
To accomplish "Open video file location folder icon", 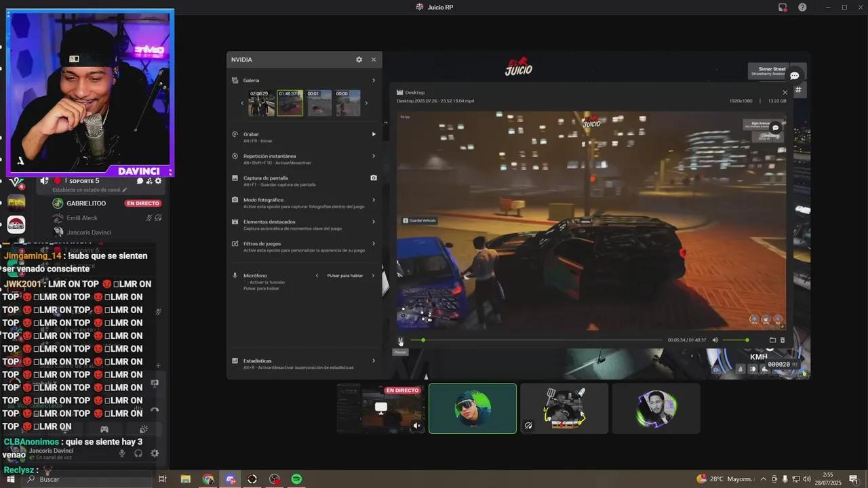I will [772, 340].
